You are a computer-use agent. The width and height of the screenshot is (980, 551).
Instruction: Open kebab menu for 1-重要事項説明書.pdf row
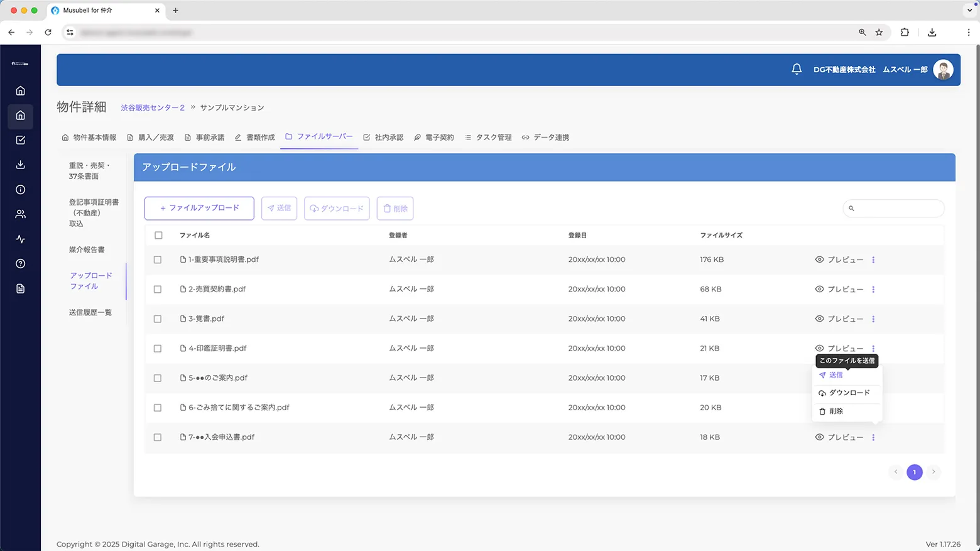coord(873,260)
